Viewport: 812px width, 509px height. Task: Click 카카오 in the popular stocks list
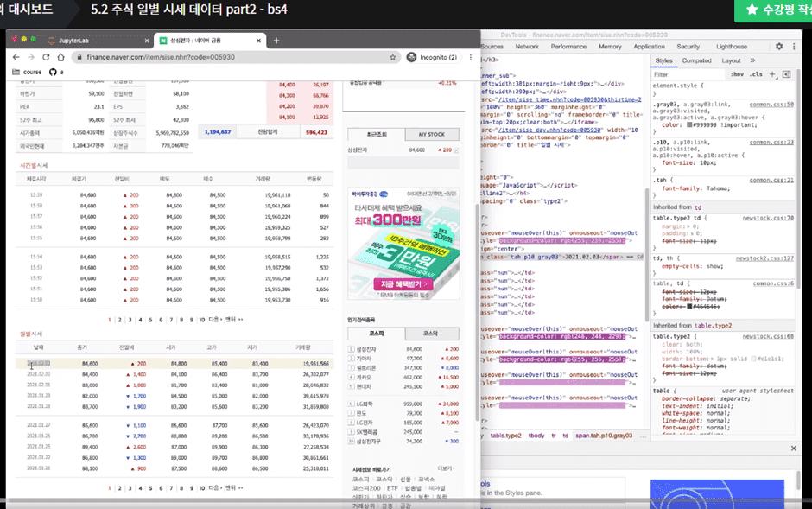click(364, 378)
